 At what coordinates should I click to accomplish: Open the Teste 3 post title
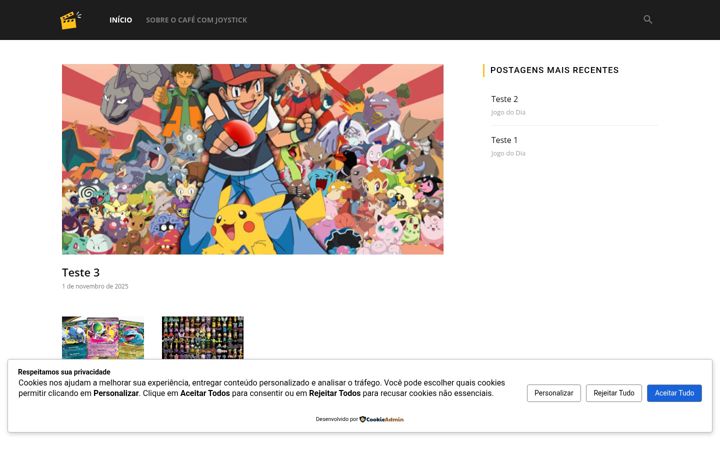[x=81, y=272]
